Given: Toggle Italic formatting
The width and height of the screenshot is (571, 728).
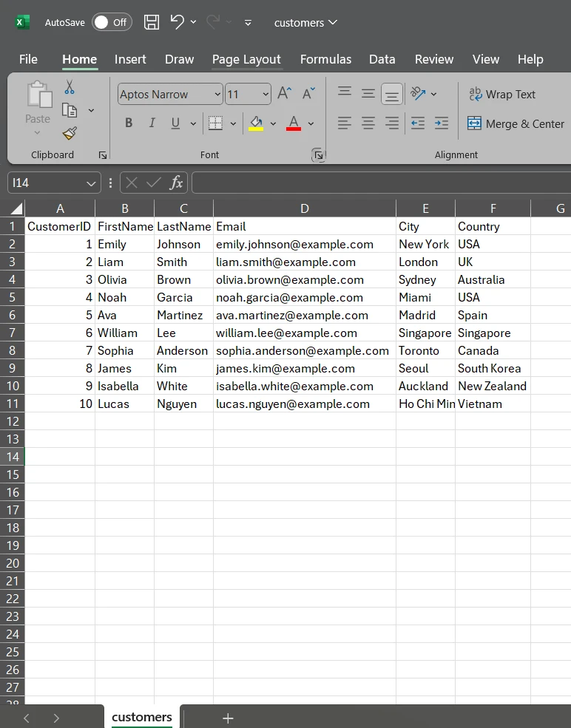Looking at the screenshot, I should click(152, 123).
